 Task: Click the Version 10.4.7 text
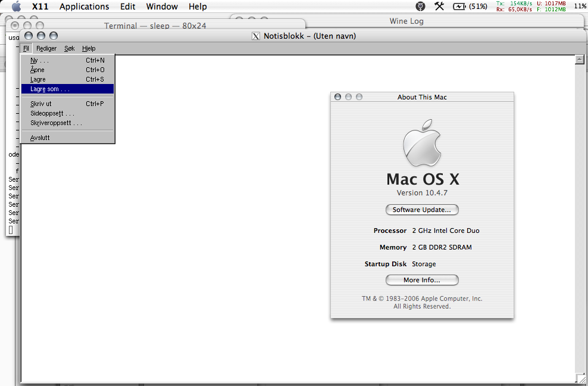tap(422, 192)
